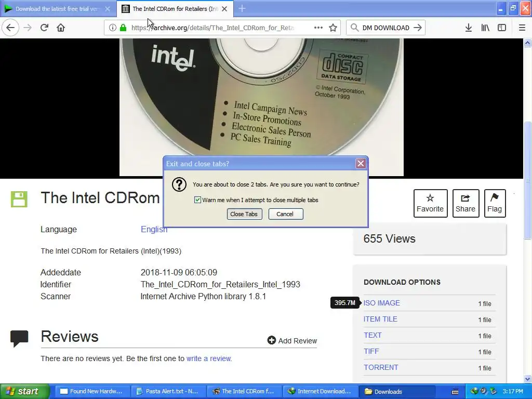Confirm with the Close Tabs button
532x399 pixels.
pyautogui.click(x=244, y=214)
